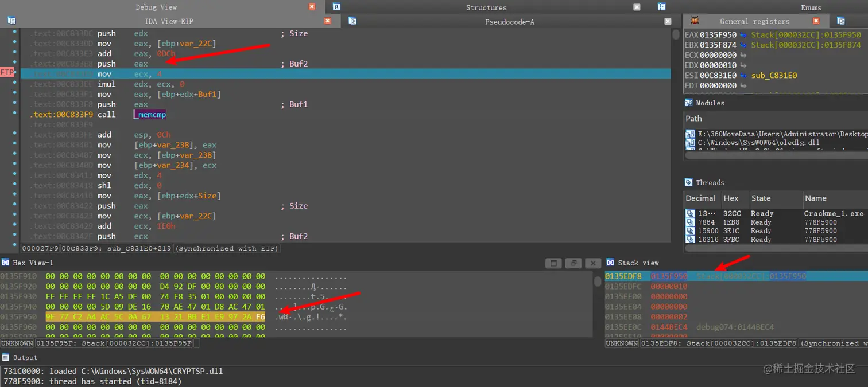Minimize the Hex View-1 panel
Screen dimensions: 868x387
[x=553, y=263]
